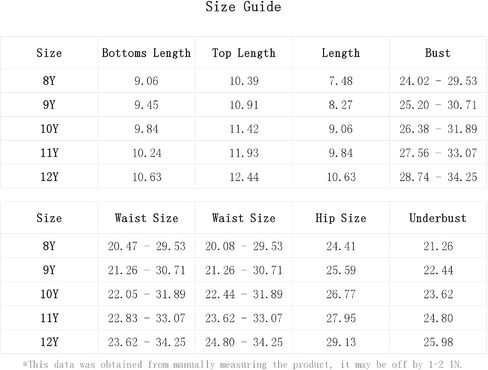Select the bottoms length value 9.45
Screen dimensions: 488x370
[x=146, y=105]
